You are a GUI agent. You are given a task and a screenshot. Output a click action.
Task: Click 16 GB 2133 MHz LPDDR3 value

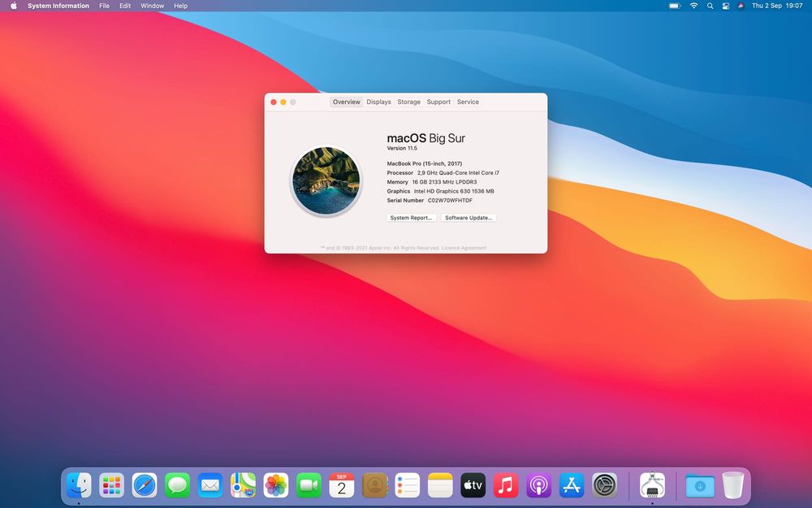point(444,182)
